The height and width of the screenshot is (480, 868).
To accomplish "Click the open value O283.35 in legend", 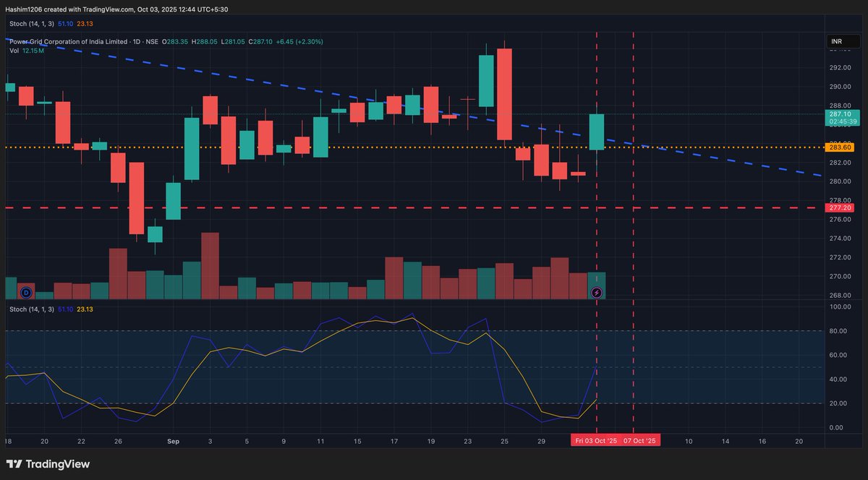I will (175, 42).
